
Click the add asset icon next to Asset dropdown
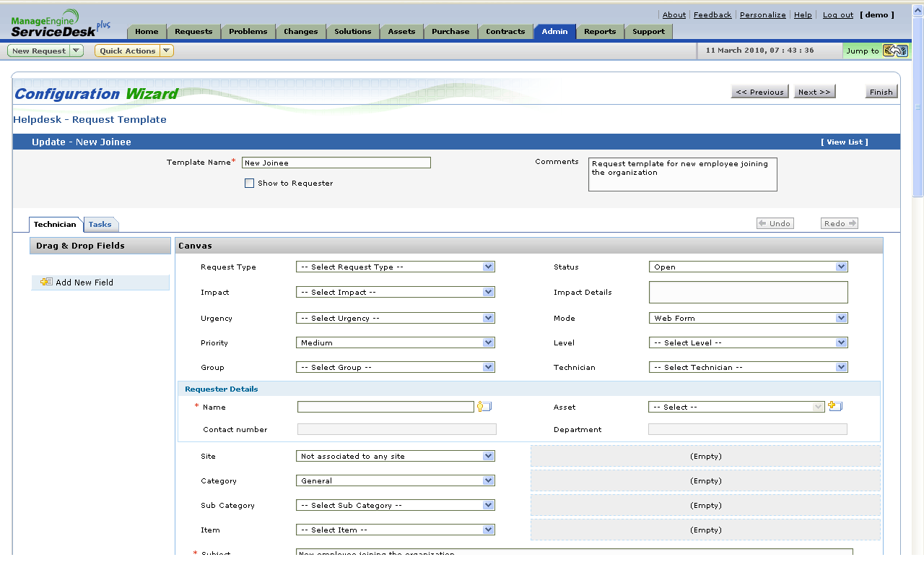(835, 406)
